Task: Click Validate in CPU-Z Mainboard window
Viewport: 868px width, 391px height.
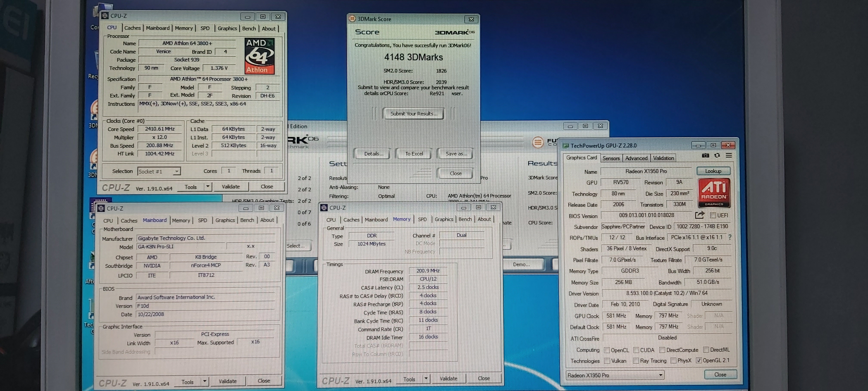Action: (228, 381)
